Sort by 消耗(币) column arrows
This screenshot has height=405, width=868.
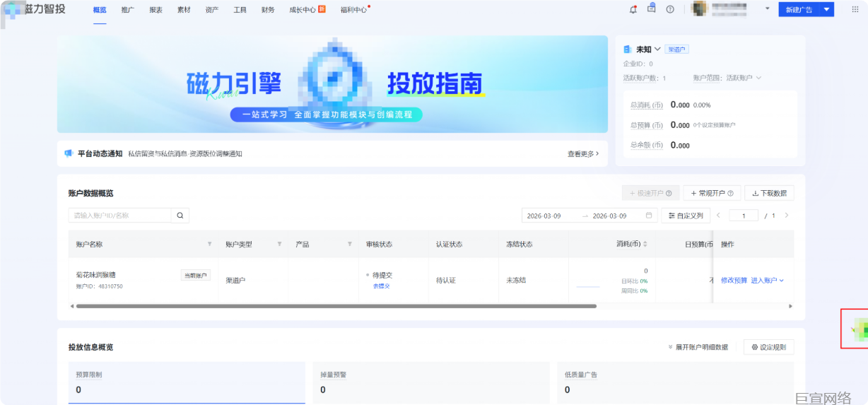(x=645, y=245)
